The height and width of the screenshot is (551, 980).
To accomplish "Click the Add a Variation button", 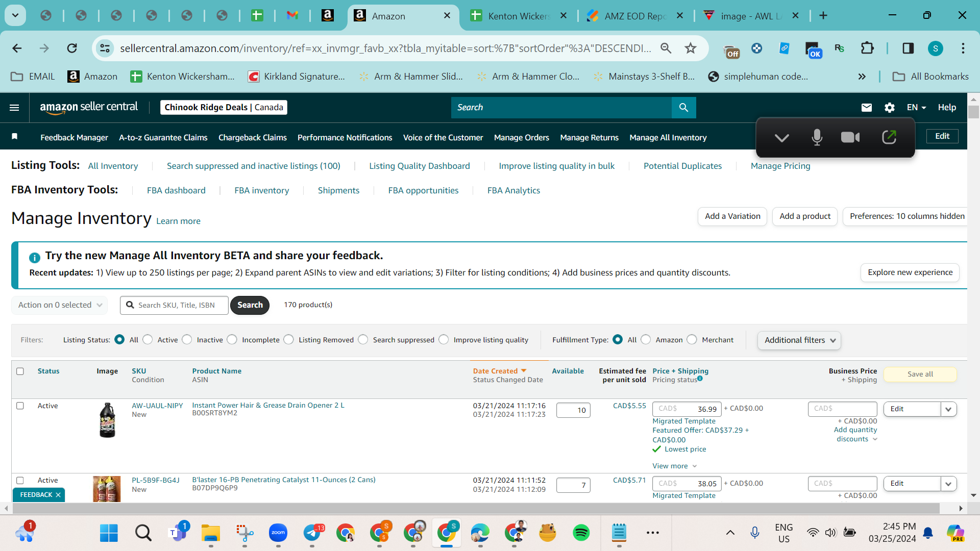I will point(732,216).
